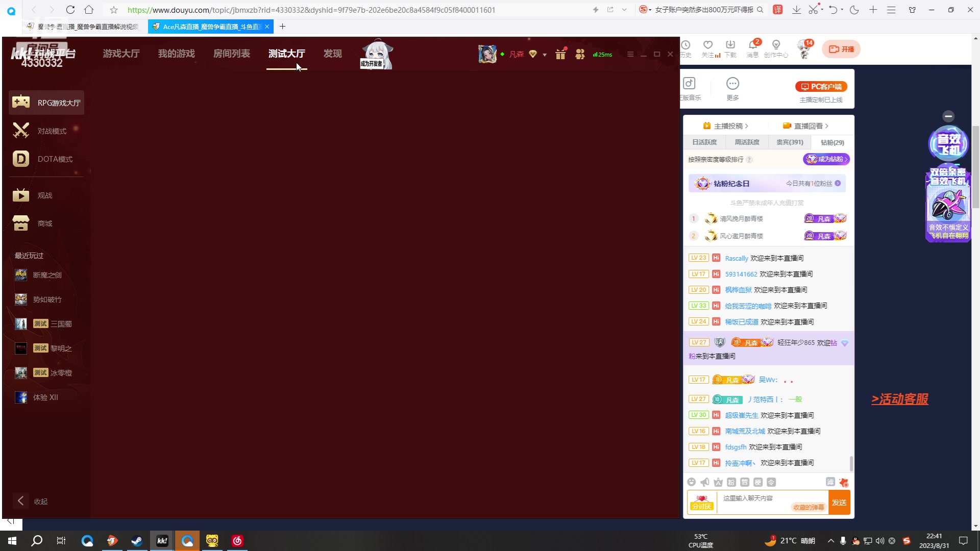Open 直播回看 link
The height and width of the screenshot is (551, 980).
[805, 126]
